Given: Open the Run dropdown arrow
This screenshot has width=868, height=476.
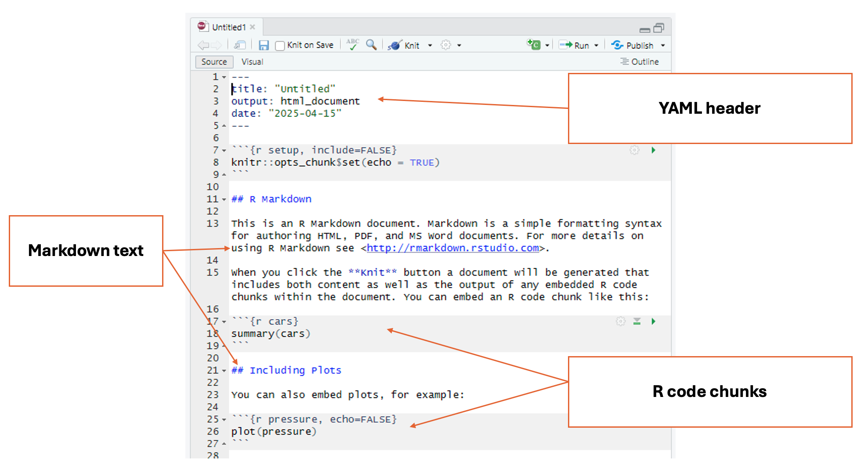Looking at the screenshot, I should [597, 45].
